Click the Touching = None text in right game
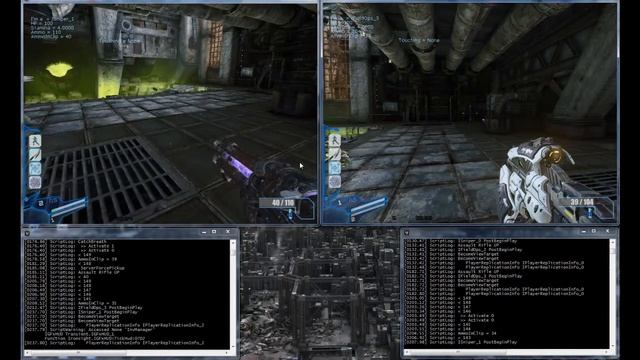The width and height of the screenshot is (640, 360). (x=419, y=40)
